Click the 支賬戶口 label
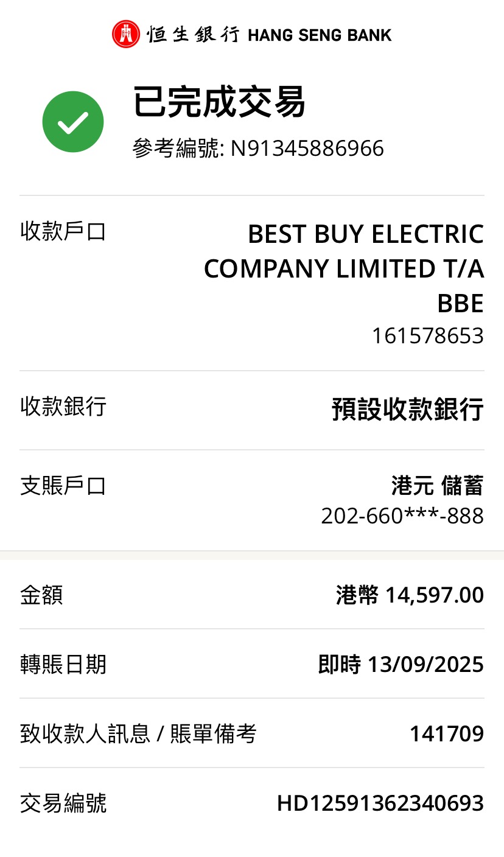The height and width of the screenshot is (857, 504). pos(63,486)
